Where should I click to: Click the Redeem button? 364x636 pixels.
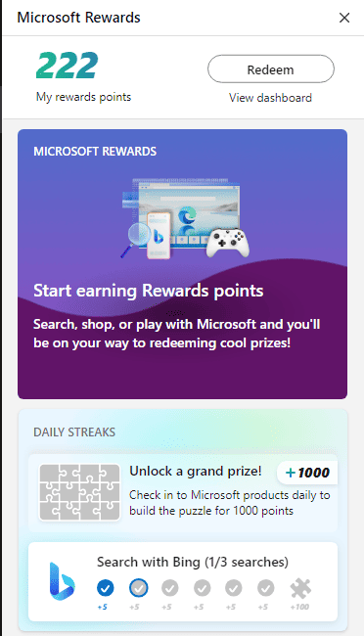point(271,69)
